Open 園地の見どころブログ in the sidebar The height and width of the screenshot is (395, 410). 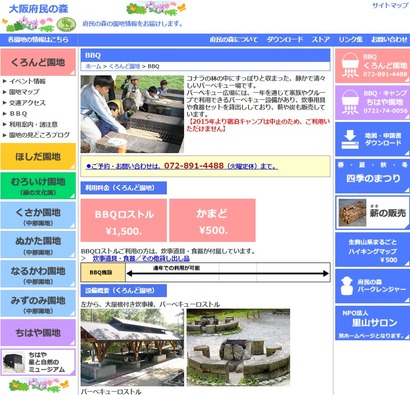coord(39,135)
